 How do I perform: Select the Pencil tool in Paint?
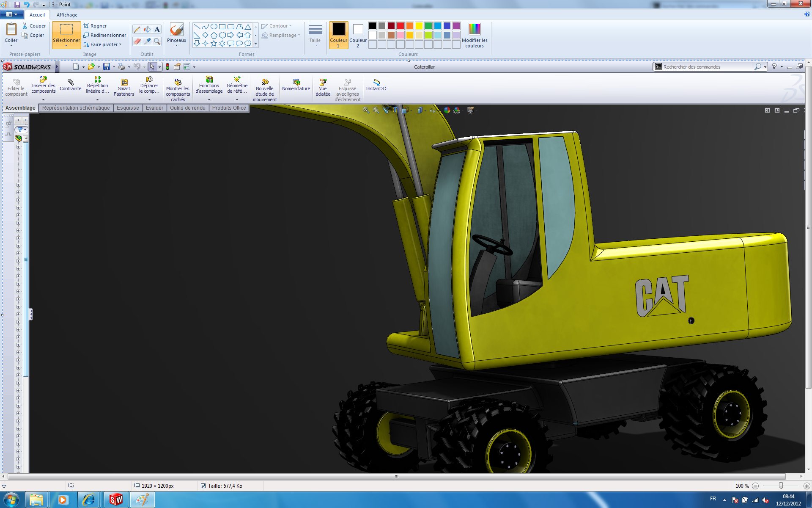pyautogui.click(x=137, y=30)
